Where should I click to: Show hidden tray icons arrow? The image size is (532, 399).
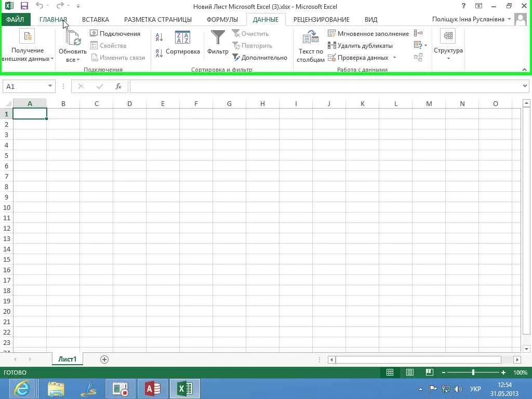tap(420, 389)
